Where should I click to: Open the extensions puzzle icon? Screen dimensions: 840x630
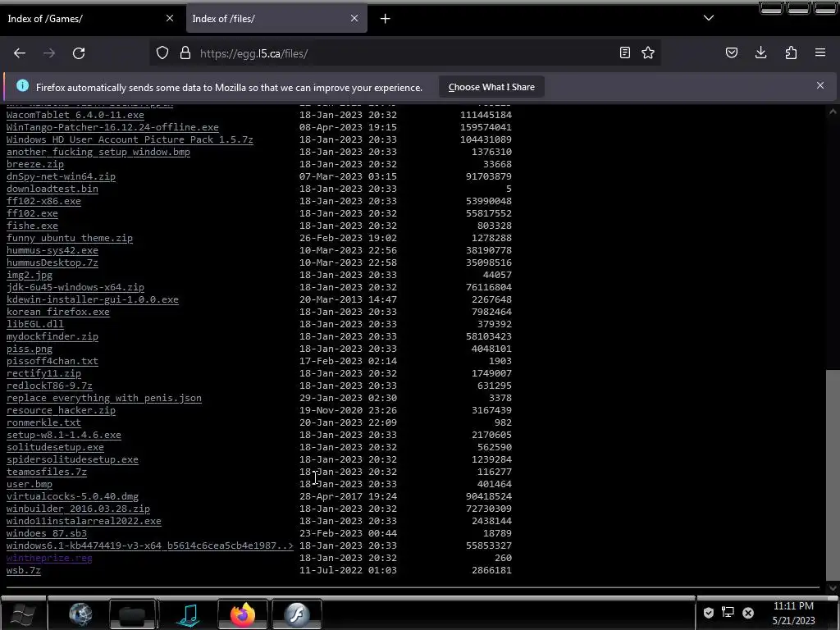tap(791, 52)
